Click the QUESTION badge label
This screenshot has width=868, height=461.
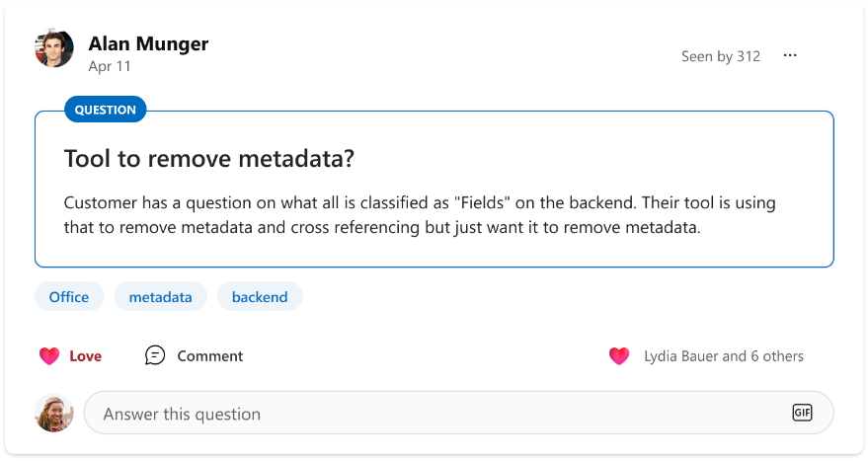click(106, 110)
